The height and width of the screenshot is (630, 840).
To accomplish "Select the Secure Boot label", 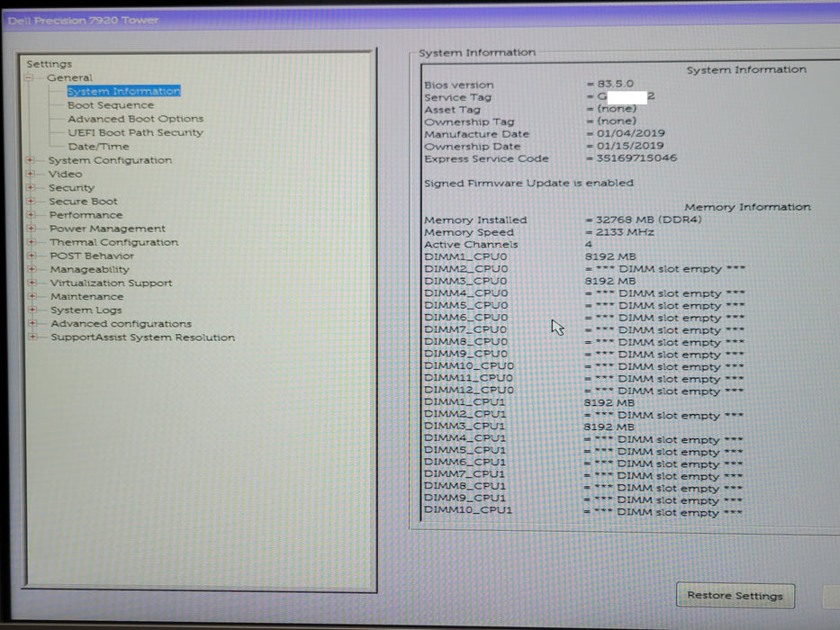I will 83,202.
